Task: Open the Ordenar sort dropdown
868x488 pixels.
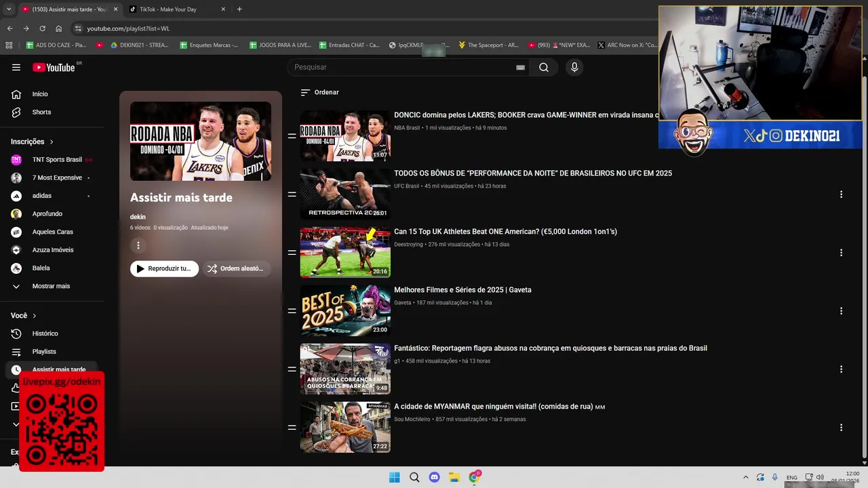Action: click(319, 92)
